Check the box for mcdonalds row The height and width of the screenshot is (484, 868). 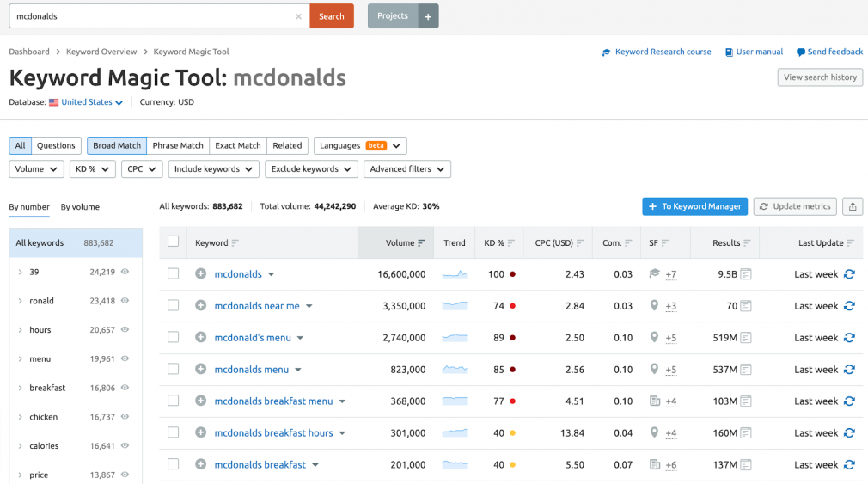(174, 273)
